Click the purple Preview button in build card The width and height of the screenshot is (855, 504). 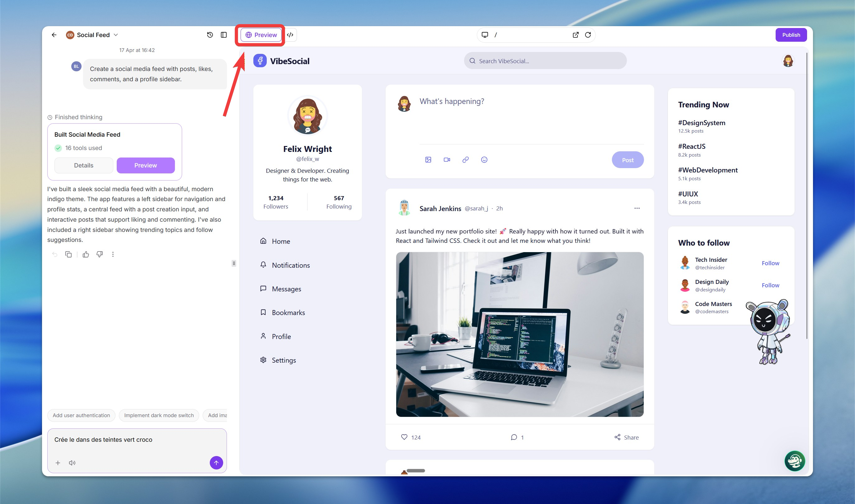tap(146, 165)
